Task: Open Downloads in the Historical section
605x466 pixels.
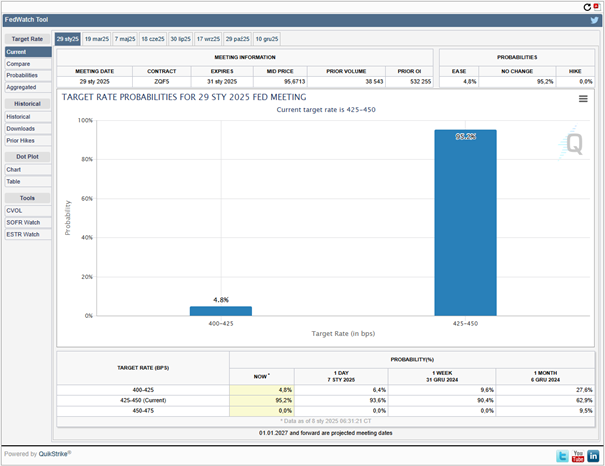Action: (21, 128)
